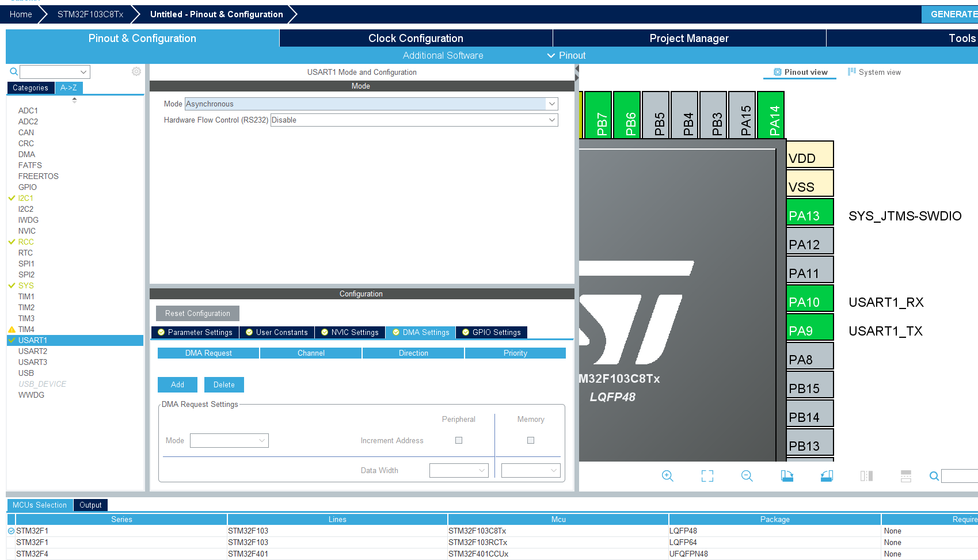Click the pin search magnifier icon
Viewport: 978px width, 560px height.
pos(934,476)
